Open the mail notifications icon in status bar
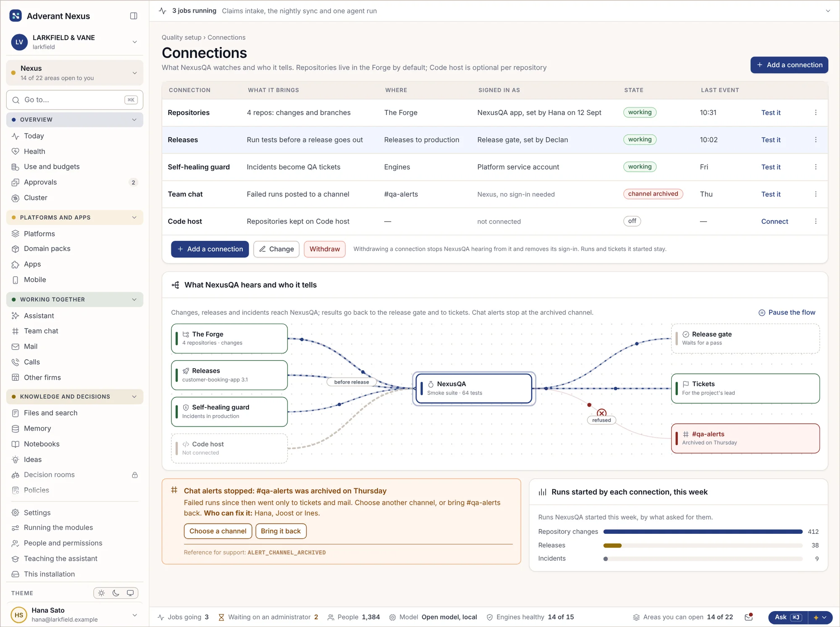 click(748, 617)
